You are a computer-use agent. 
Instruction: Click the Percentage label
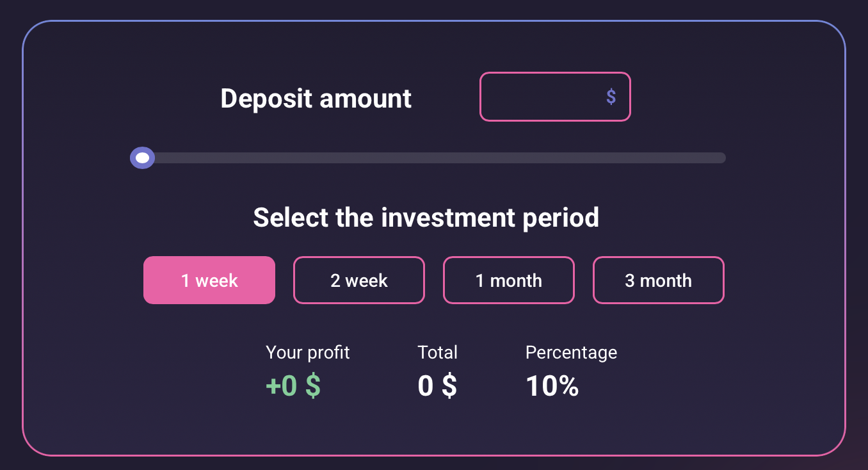[x=571, y=352]
